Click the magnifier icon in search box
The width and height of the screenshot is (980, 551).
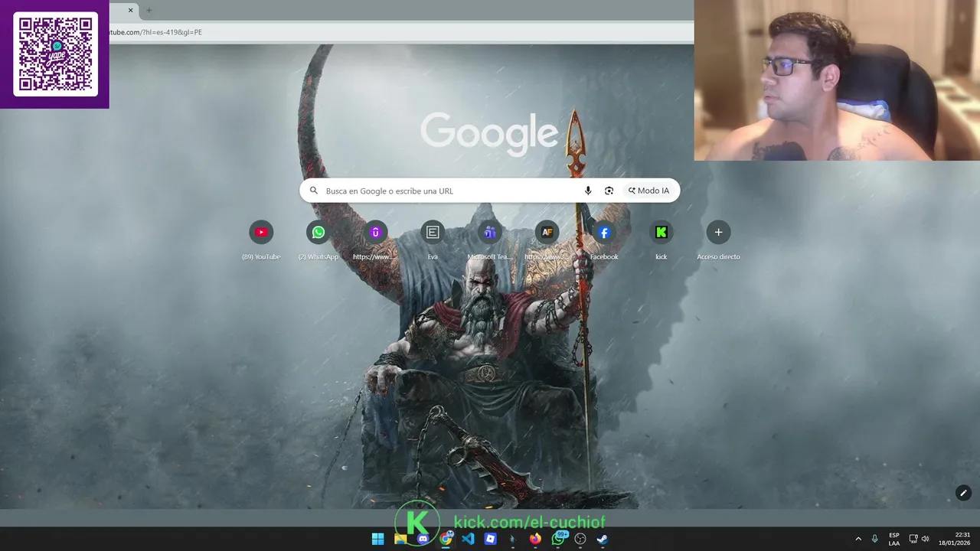pos(313,191)
